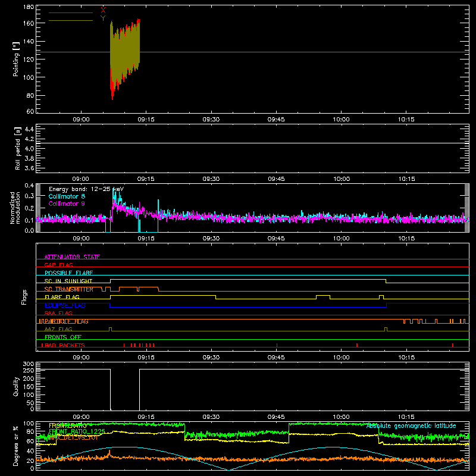Click the Flags axis title
The width and height of the screenshot is (476, 476).
tap(24, 297)
